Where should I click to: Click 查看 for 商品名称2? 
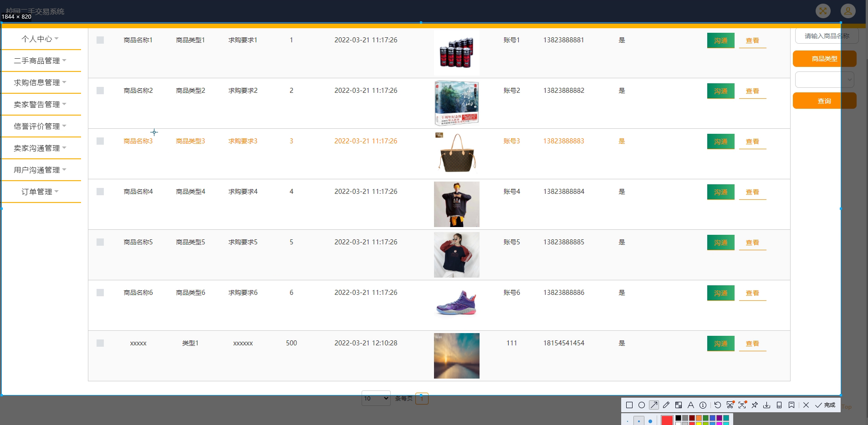pos(752,91)
